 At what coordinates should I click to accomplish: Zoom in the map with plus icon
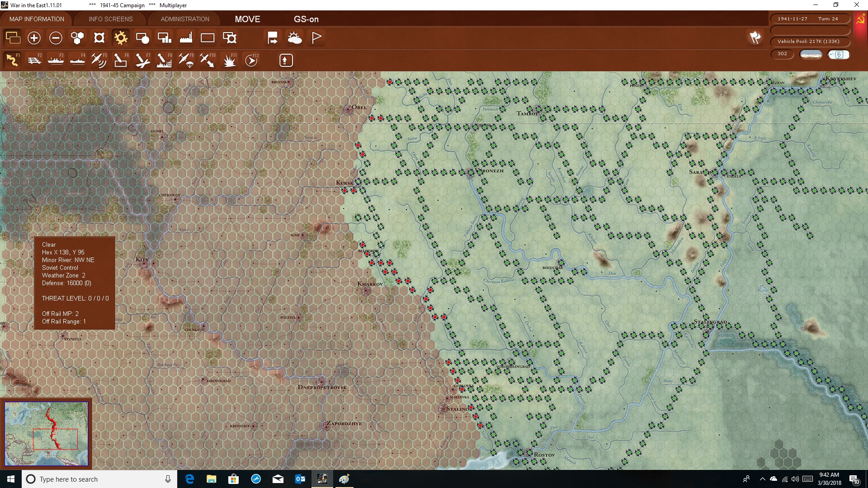[x=34, y=38]
